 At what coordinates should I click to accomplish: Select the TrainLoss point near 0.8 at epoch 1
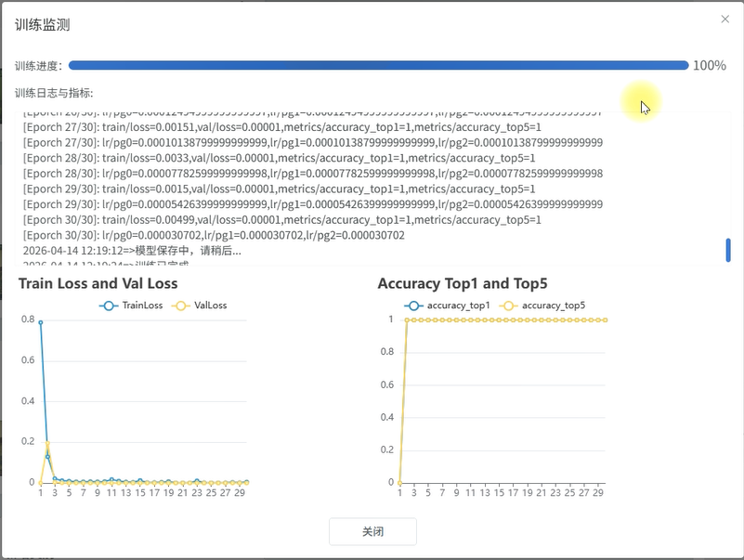pos(41,321)
